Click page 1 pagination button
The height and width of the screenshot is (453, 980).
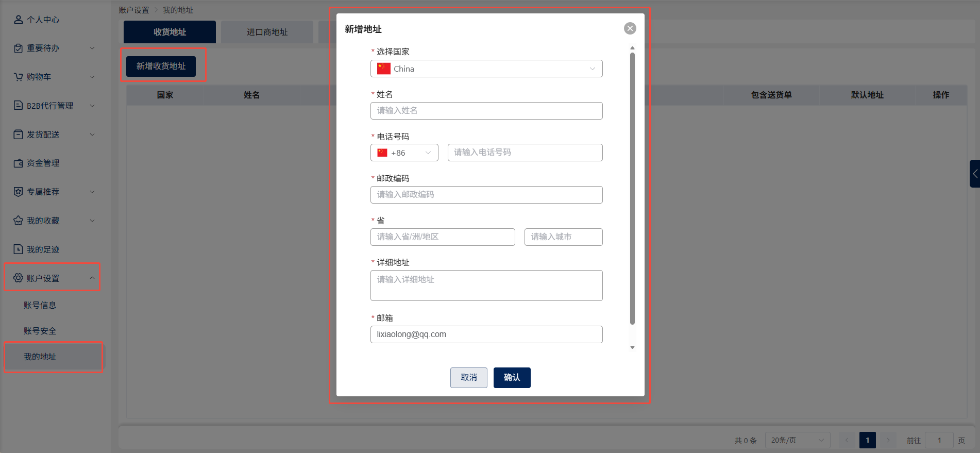click(868, 440)
